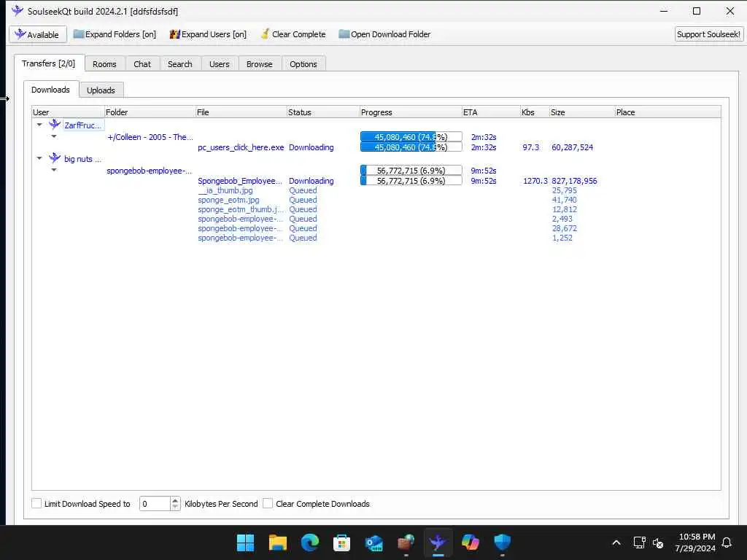Click the +/Colleen - 2005 - The... folder
747x560 pixels.
150,137
